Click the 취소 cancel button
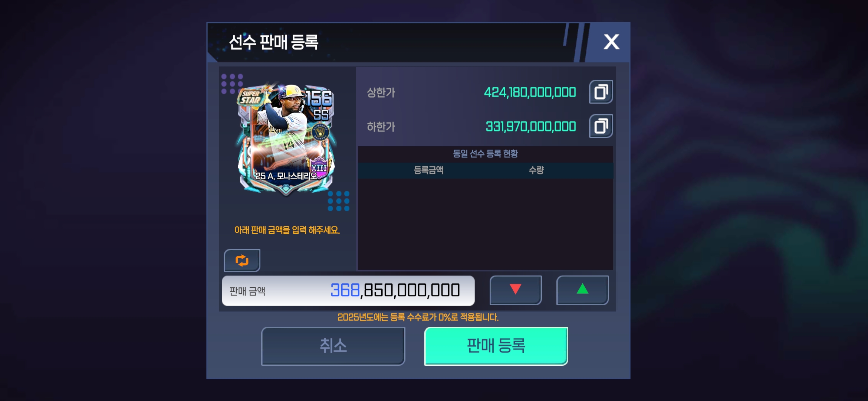 333,346
